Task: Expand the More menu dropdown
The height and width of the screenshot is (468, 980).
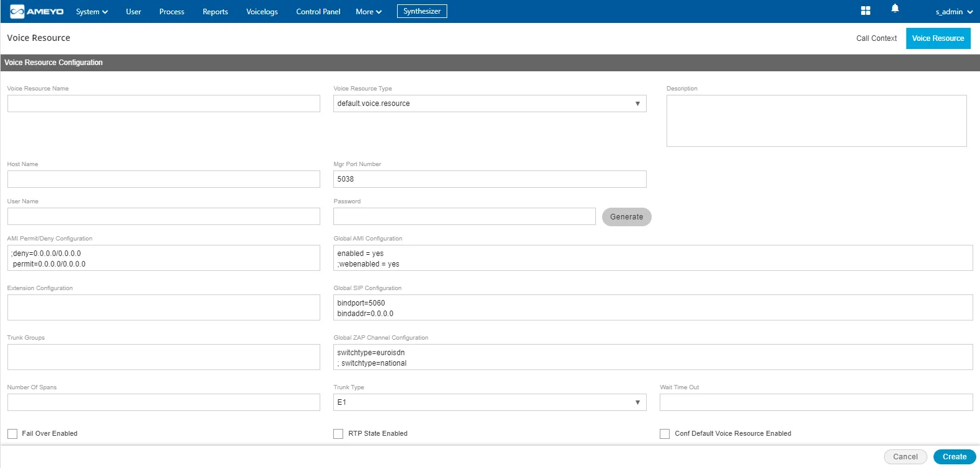Action: 369,12
